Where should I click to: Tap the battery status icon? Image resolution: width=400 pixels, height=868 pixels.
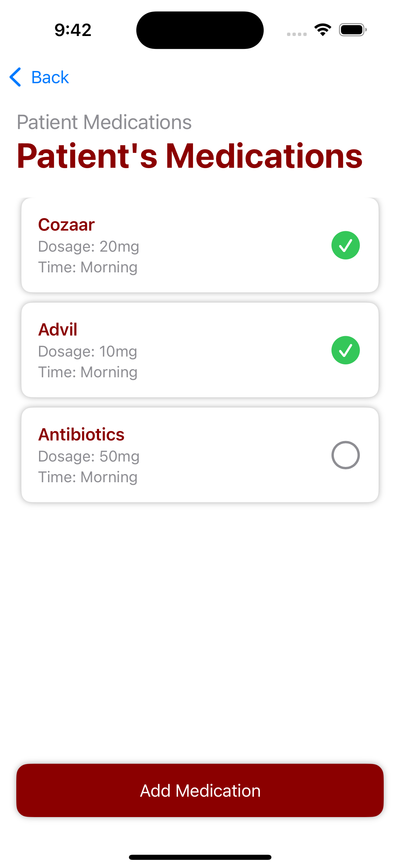(x=353, y=30)
